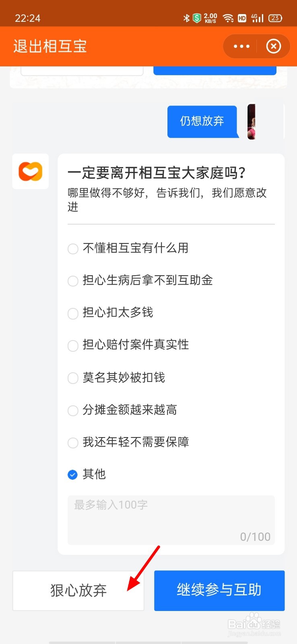This screenshot has width=297, height=644.
Task: Tap the user profile avatar thumbnail
Action: click(x=252, y=122)
